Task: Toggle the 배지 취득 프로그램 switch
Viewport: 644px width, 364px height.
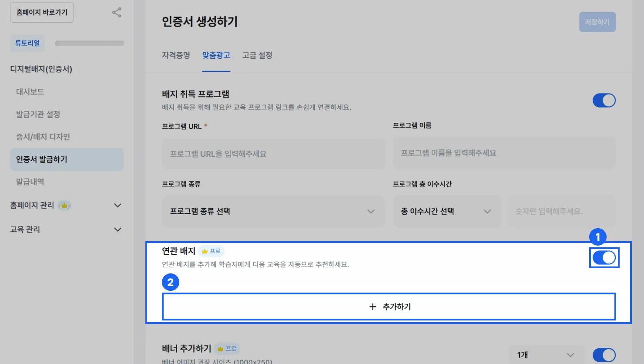Action: [x=604, y=101]
